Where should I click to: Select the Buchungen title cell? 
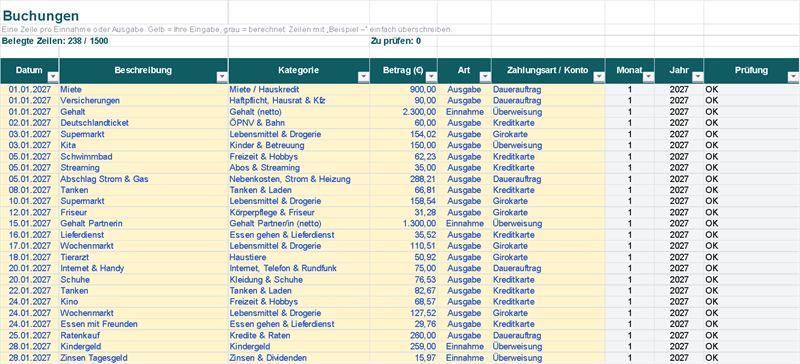pyautogui.click(x=114, y=16)
